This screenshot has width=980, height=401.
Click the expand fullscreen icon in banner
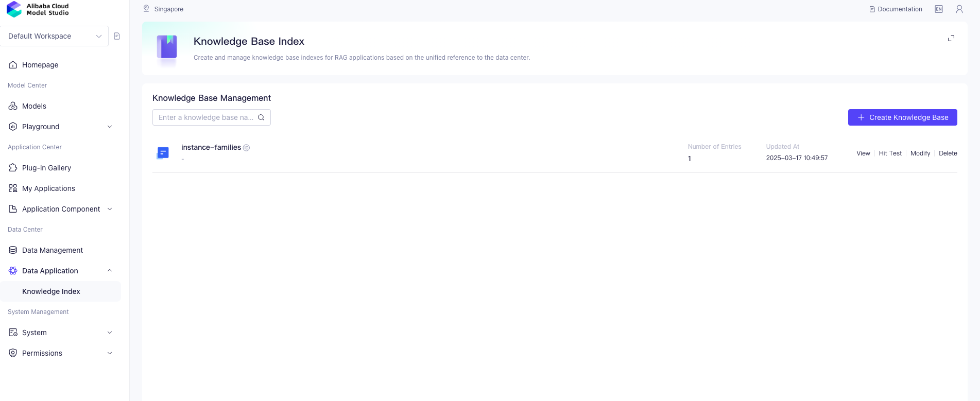tap(951, 38)
